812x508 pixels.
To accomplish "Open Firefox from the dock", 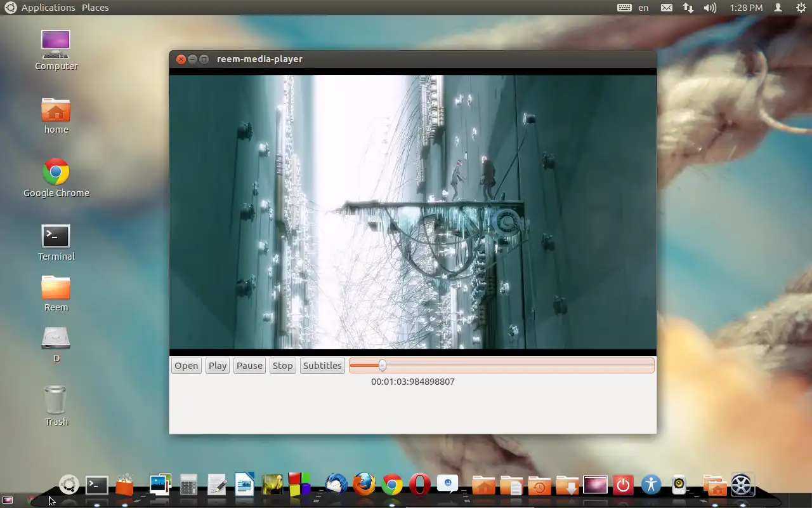I will (364, 485).
